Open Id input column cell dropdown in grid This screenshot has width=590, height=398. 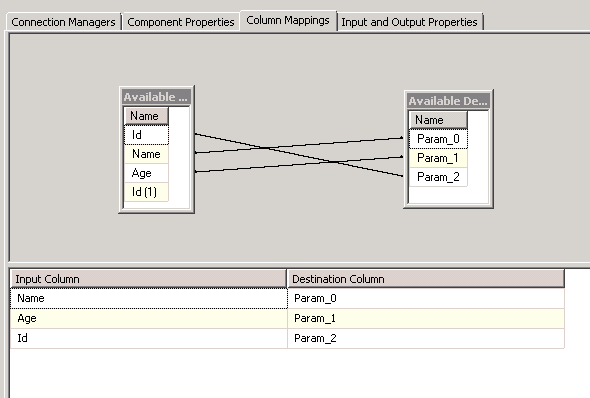149,338
